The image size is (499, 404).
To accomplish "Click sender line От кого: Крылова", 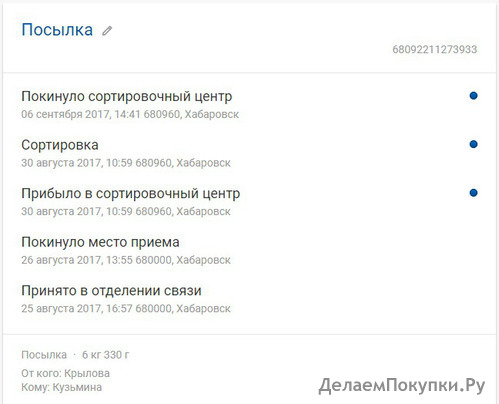I will (65, 373).
